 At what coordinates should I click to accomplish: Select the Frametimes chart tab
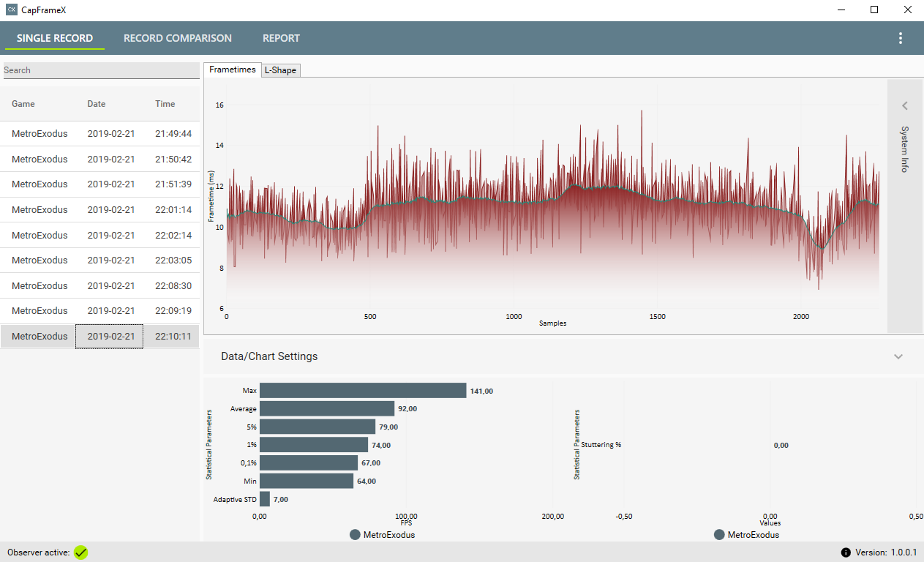point(232,70)
